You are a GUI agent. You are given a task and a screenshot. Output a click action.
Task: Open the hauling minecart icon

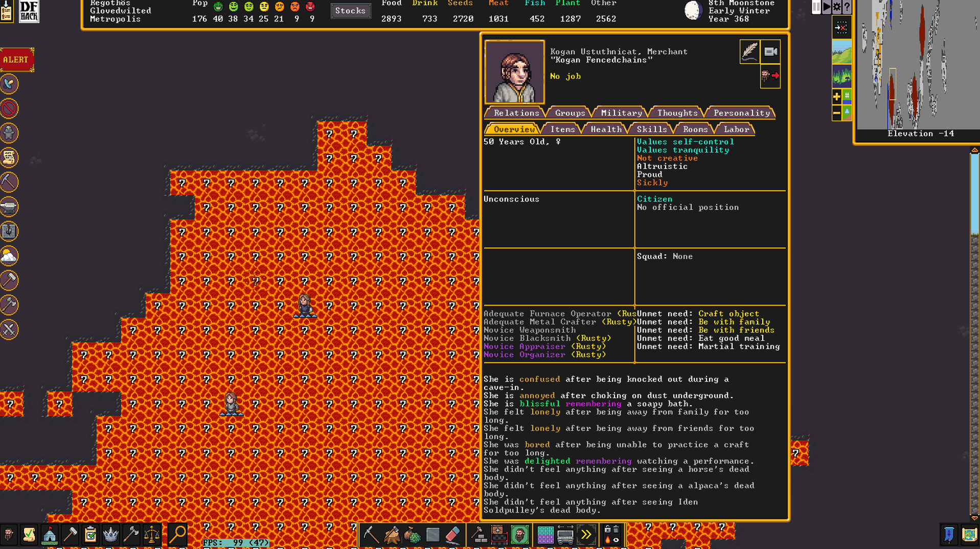(x=565, y=535)
